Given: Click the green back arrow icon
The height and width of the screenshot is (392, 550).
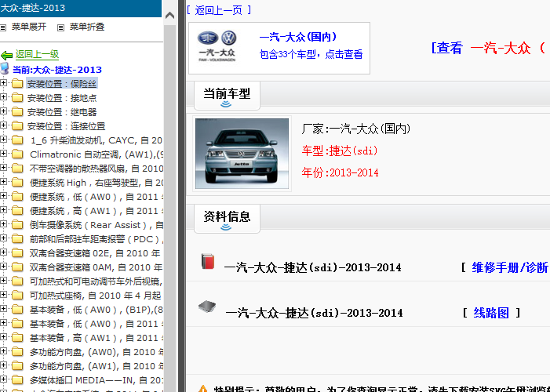Looking at the screenshot, I should [x=6, y=55].
